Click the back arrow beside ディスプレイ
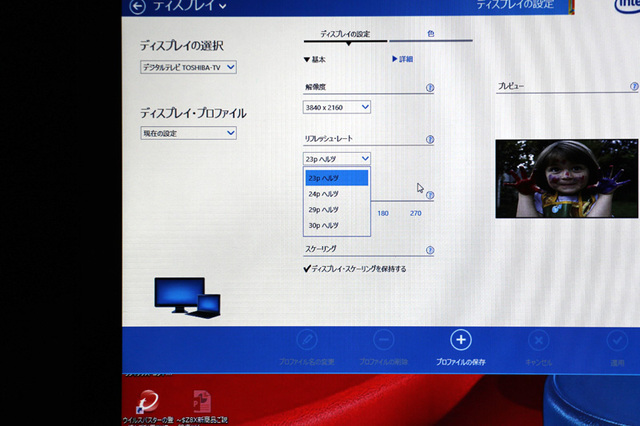The width and height of the screenshot is (640, 426). click(x=137, y=7)
